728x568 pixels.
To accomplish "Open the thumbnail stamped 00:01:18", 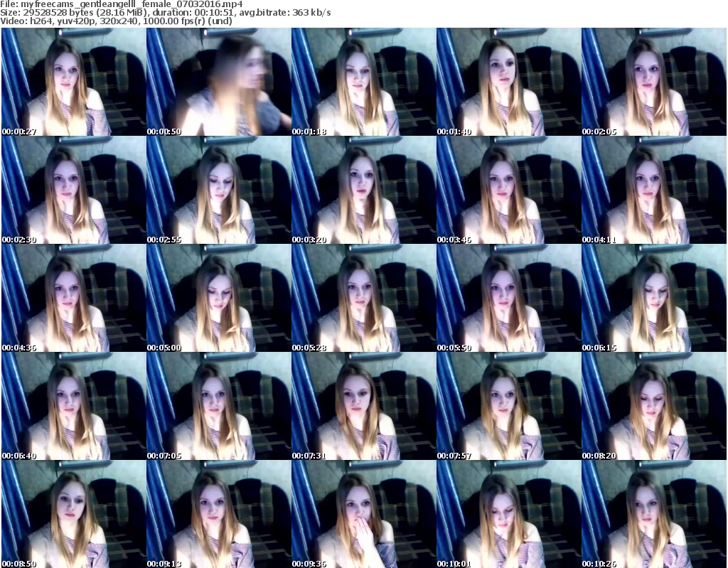I will [x=363, y=82].
